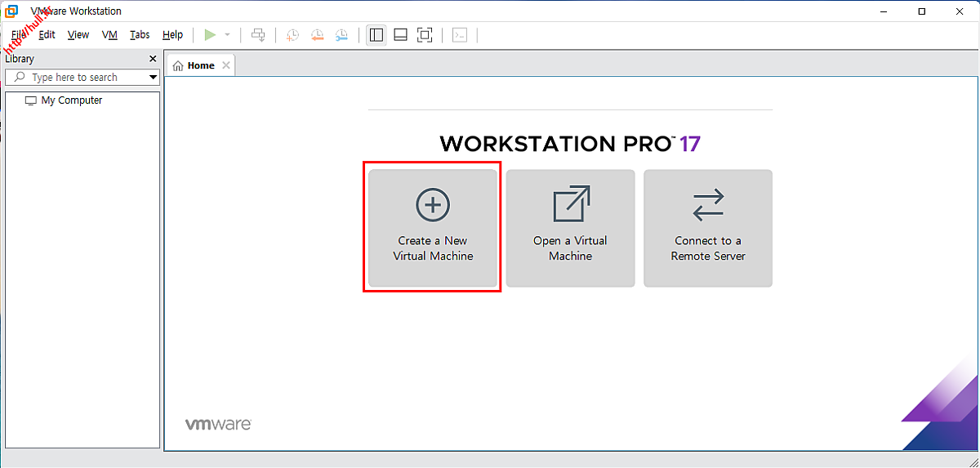This screenshot has height=468, width=980.
Task: Click the full screen mode icon
Action: click(425, 34)
